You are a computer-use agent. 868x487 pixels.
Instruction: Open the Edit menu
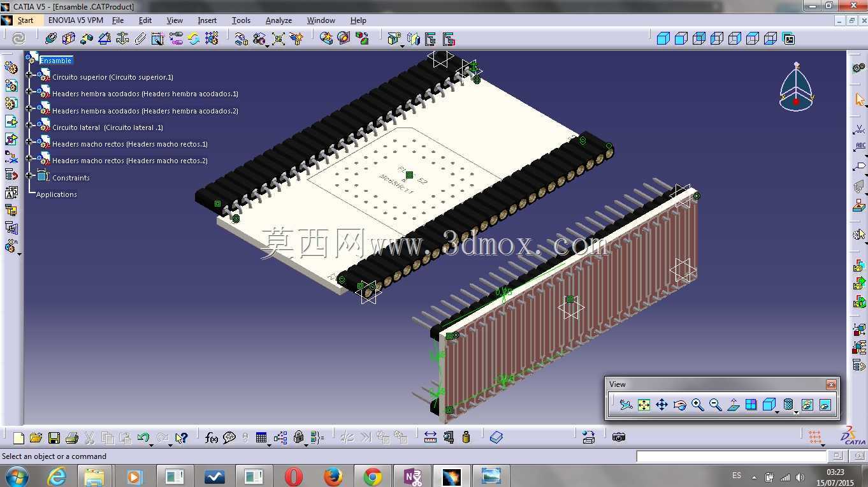[145, 20]
